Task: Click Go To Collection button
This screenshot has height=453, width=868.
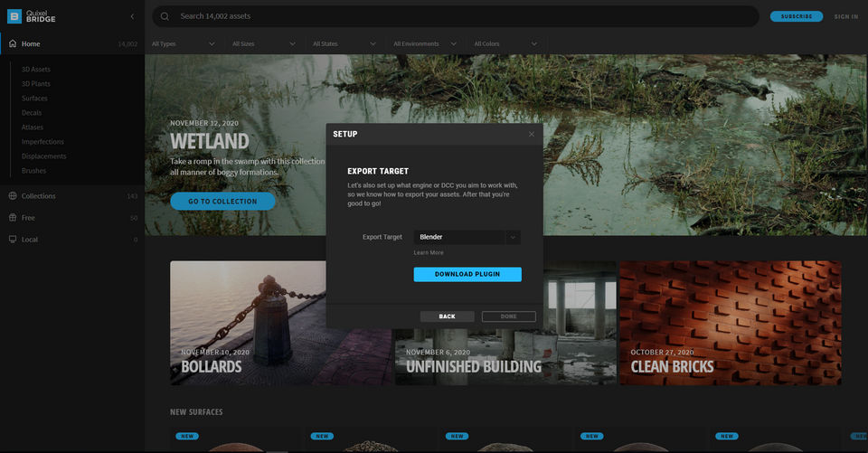Action: tap(222, 201)
